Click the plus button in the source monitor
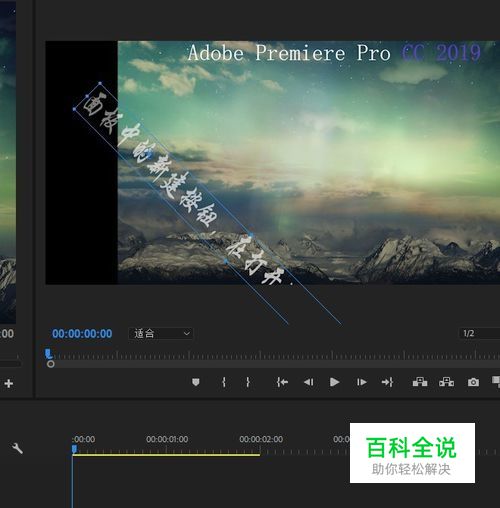This screenshot has width=500, height=508. [x=9, y=384]
